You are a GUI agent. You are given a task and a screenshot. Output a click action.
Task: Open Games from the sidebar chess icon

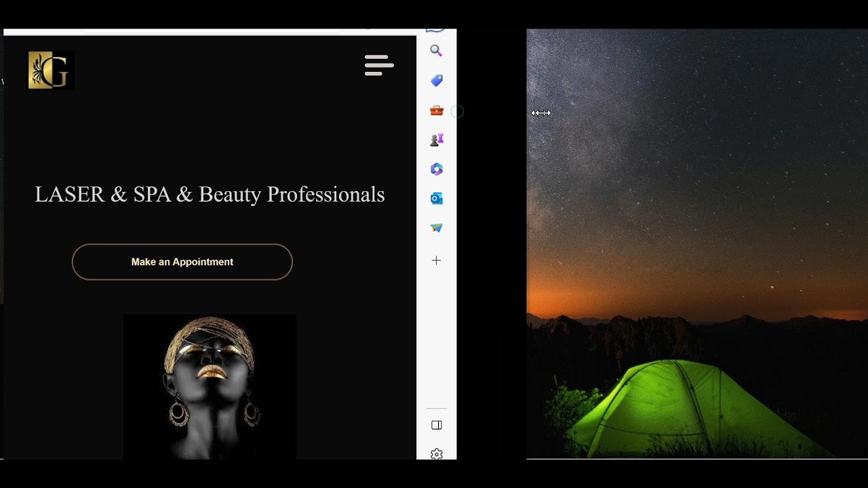(x=436, y=139)
